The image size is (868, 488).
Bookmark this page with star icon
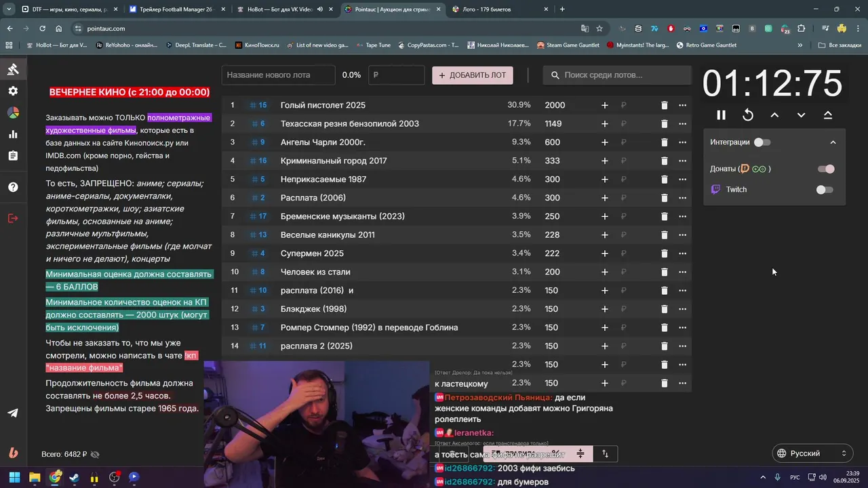599,28
